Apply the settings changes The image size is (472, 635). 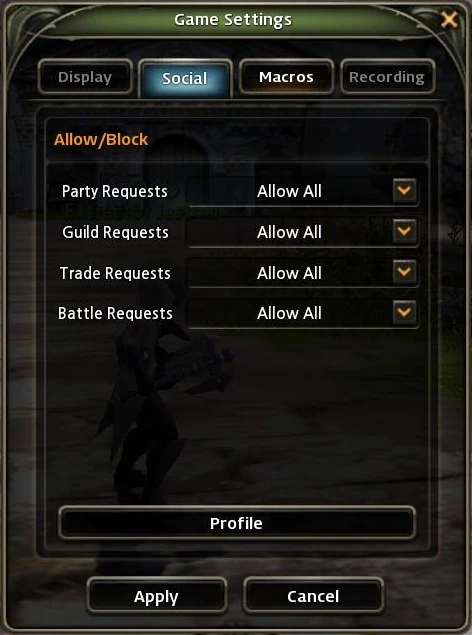(x=157, y=596)
